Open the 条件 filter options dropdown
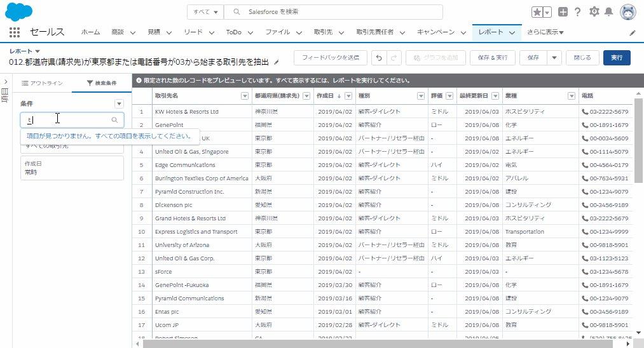This screenshot has height=348, width=644. [x=119, y=104]
